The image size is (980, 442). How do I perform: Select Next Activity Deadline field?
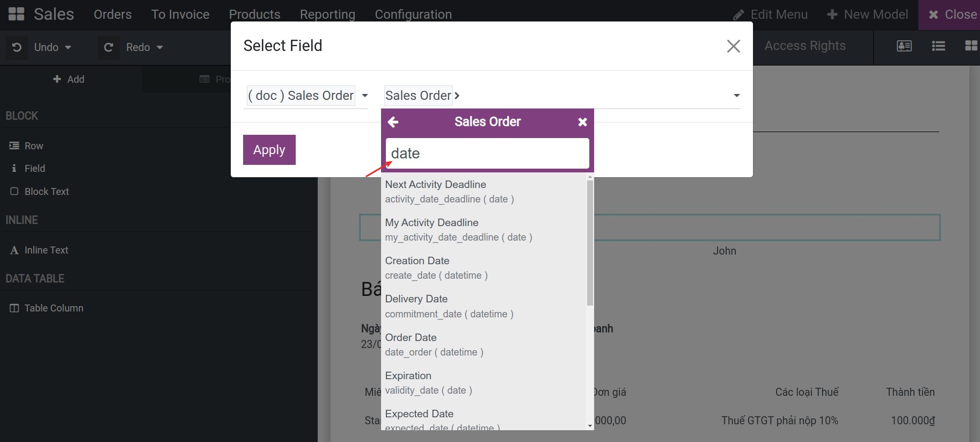484,192
